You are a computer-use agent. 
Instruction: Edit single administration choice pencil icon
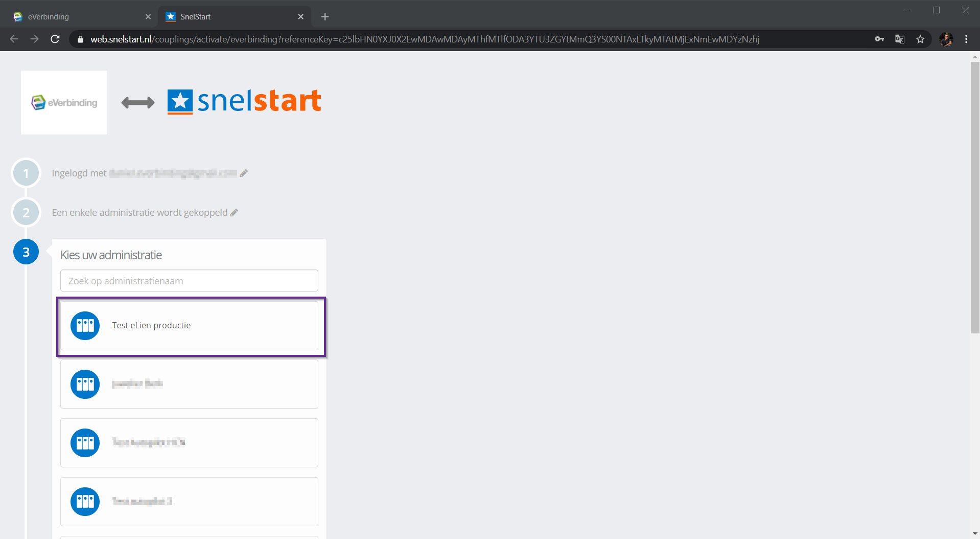(x=234, y=213)
